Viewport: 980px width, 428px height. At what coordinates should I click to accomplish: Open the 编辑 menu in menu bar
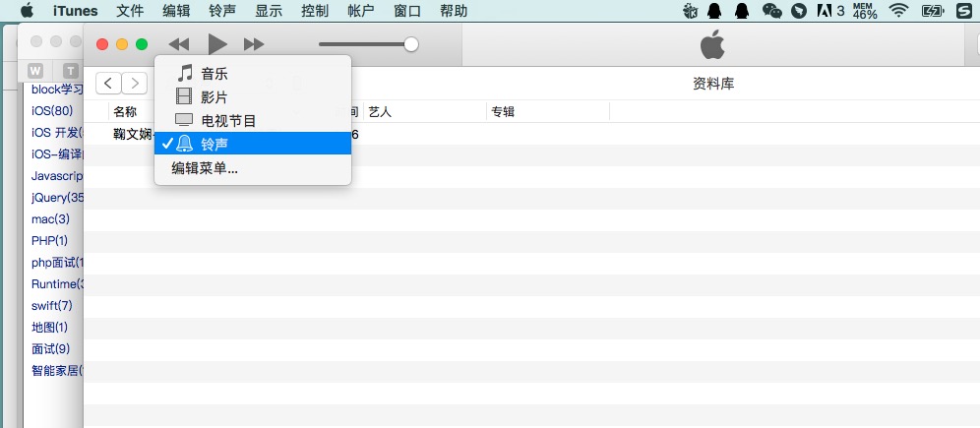click(x=176, y=11)
